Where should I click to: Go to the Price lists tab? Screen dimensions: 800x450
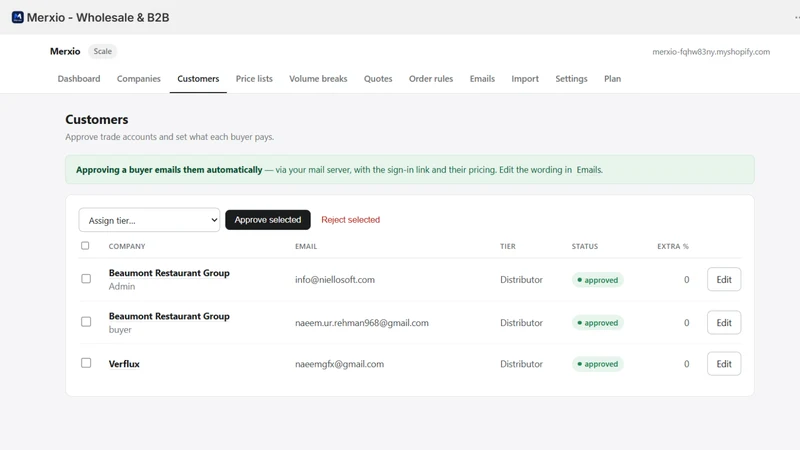(254, 79)
